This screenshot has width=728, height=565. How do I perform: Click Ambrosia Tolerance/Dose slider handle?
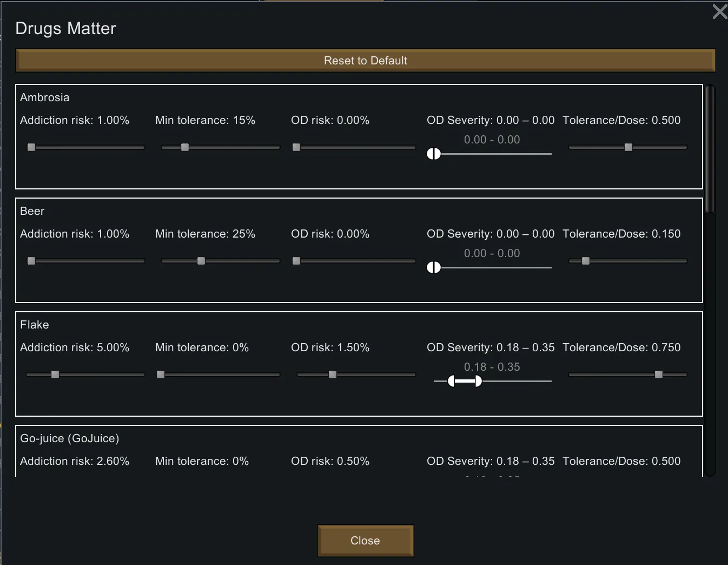tap(628, 147)
